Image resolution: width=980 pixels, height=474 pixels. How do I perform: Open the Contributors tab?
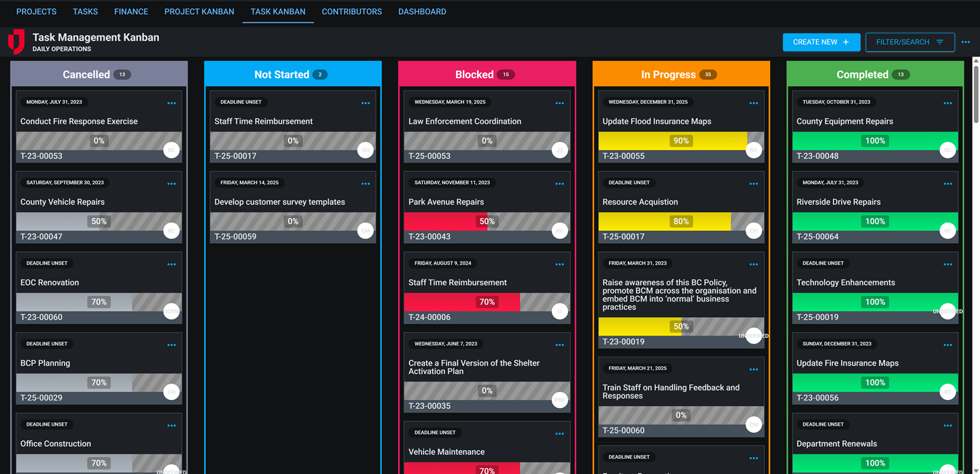pos(351,12)
